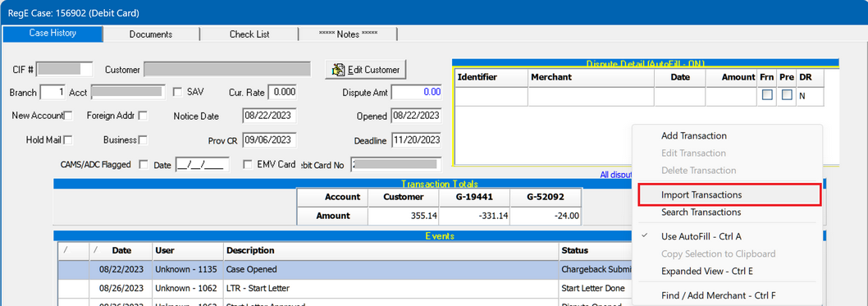868x306 pixels.
Task: Click the User header in Events table
Action: (x=188, y=251)
